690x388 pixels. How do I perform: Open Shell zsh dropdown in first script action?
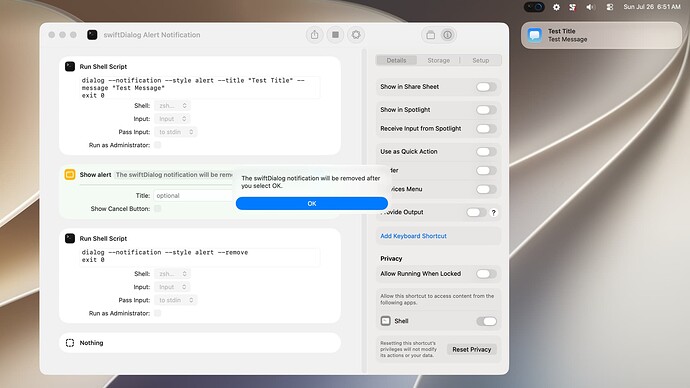coord(172,106)
